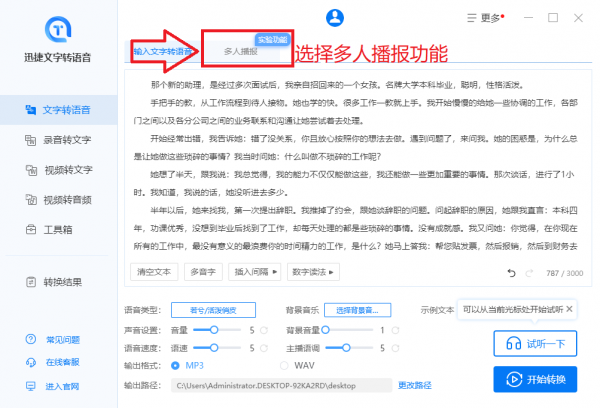This screenshot has height=408, width=600.
Task: Click the undo arrow icon
Action: pos(511,273)
